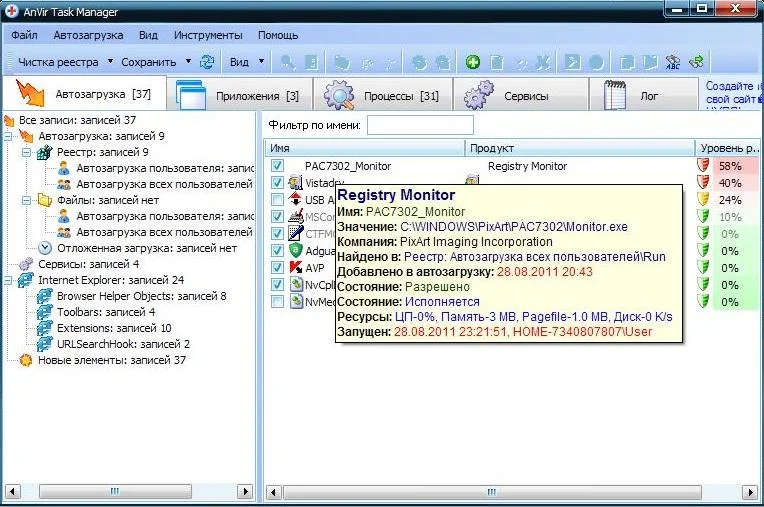Screen dimensions: 764x507
Task: Click the binoculars ABC find icon
Action: [x=673, y=62]
